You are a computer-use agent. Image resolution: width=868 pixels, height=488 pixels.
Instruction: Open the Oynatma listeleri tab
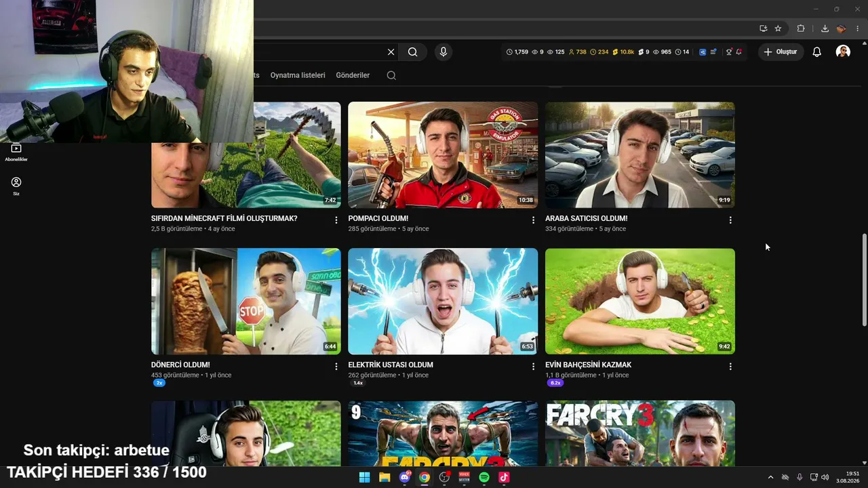pos(298,75)
